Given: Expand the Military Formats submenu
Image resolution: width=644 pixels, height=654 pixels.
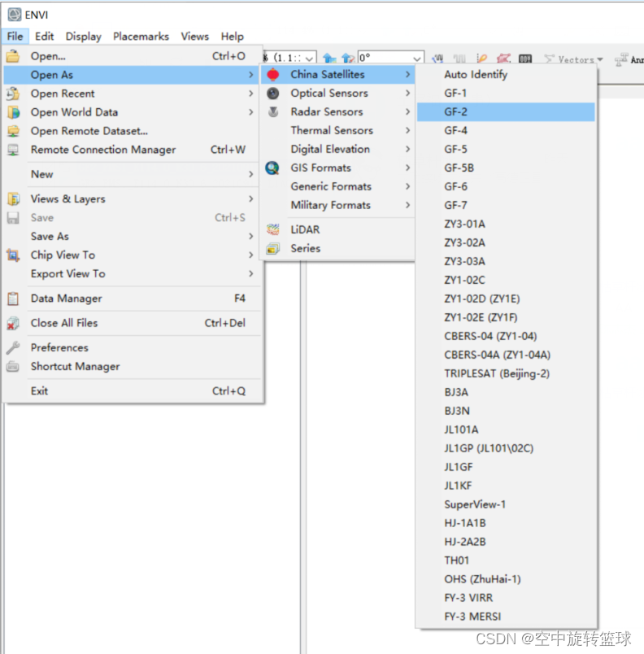Looking at the screenshot, I should coord(338,205).
